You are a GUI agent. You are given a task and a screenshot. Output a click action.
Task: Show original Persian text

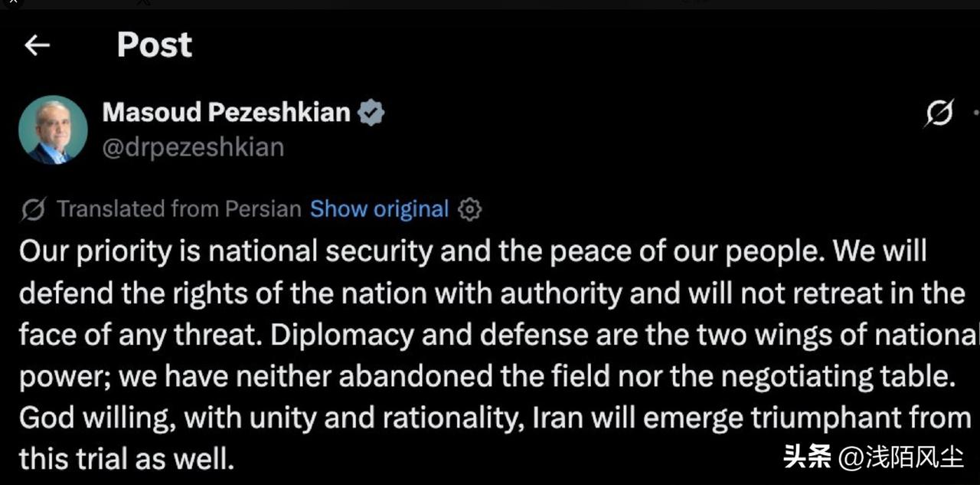(x=379, y=209)
